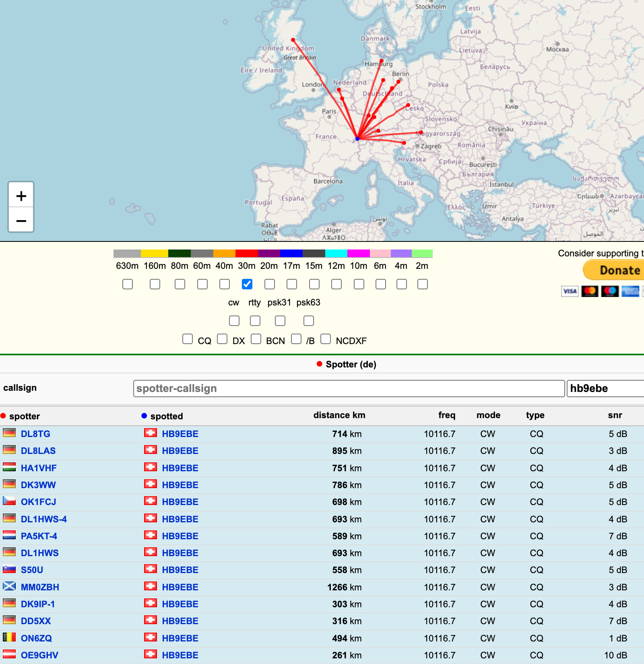
Task: Click the Scottish flag next to MM0ZBH
Action: coord(9,586)
